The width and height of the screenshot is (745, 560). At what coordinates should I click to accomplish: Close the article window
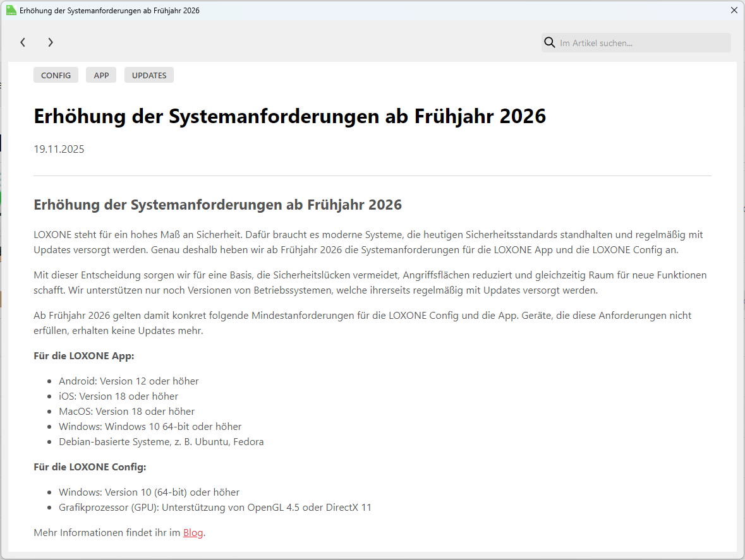pos(734,11)
